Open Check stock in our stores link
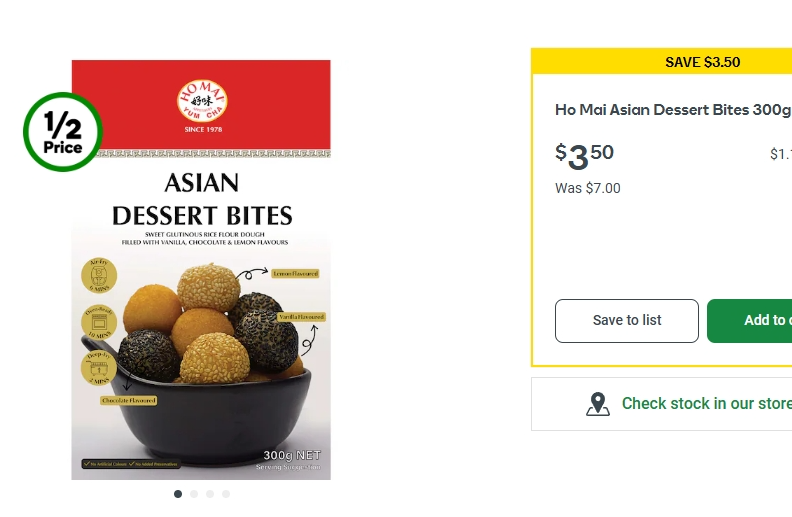The width and height of the screenshot is (792, 517). [x=707, y=403]
